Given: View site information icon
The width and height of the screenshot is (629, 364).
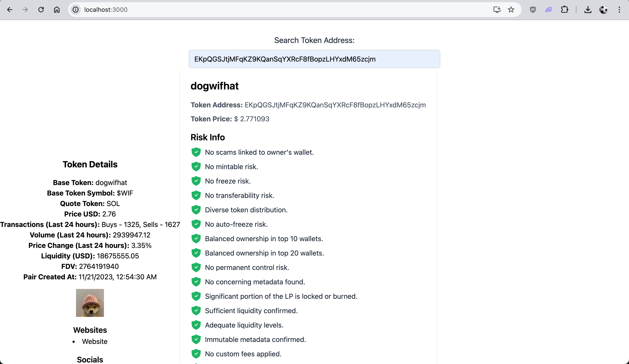Looking at the screenshot, I should click(x=75, y=10).
